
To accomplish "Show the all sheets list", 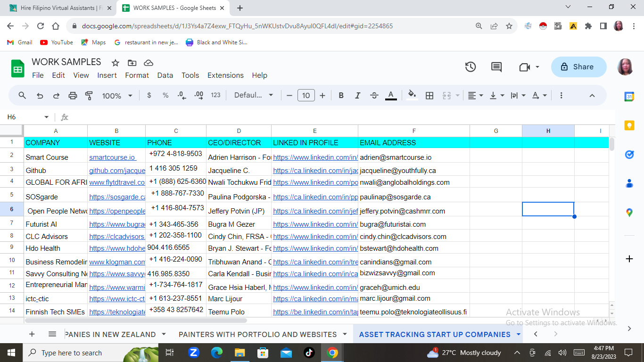I will point(52,334).
